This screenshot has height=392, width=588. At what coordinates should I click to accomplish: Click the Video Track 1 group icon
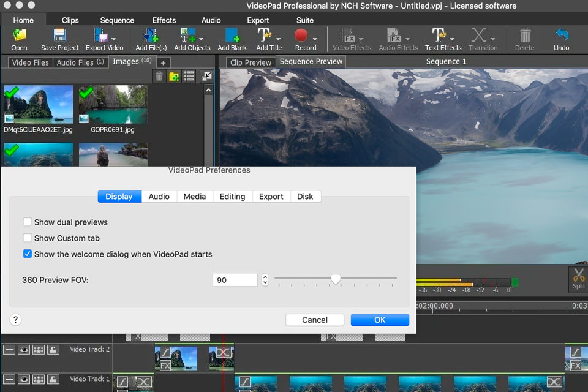[x=39, y=380]
